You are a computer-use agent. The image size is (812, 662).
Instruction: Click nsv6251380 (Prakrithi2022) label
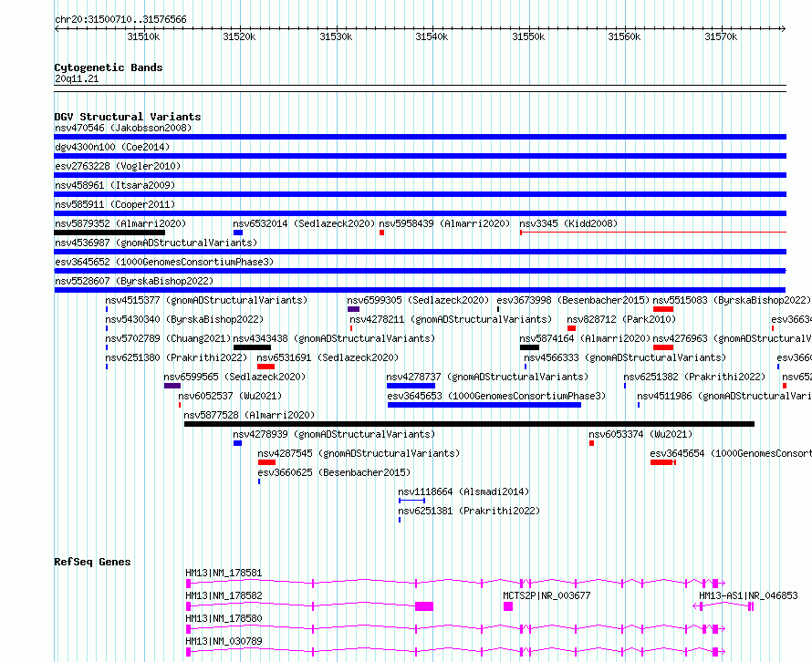click(x=177, y=357)
